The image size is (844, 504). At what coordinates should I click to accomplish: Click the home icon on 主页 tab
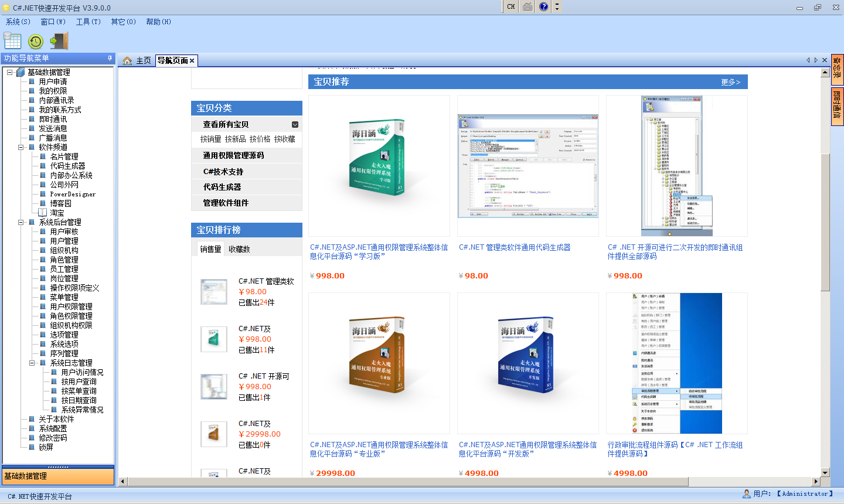click(127, 60)
